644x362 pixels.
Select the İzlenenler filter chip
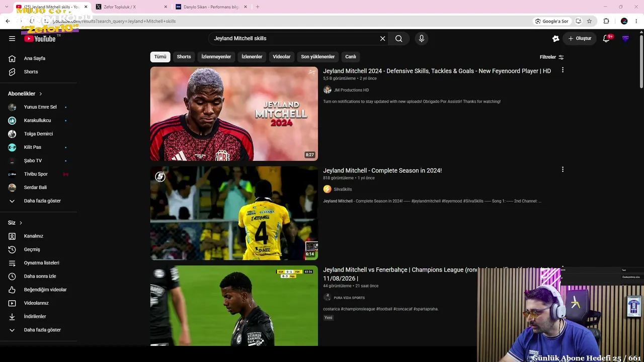point(252,57)
